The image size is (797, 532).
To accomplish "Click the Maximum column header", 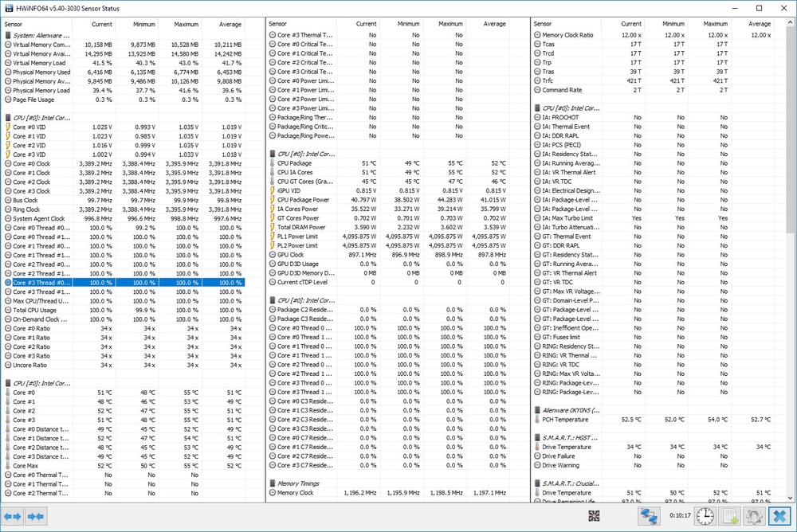I will (x=185, y=24).
